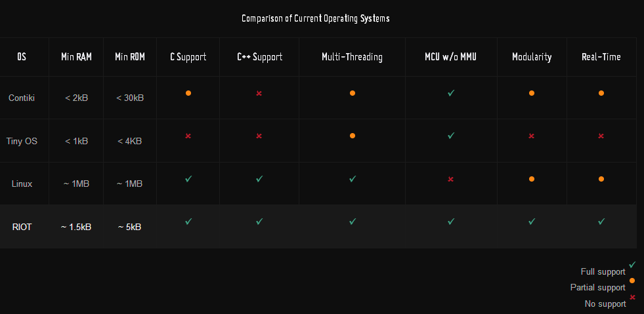
Task: Click the Min RAM column header
Action: [76, 57]
